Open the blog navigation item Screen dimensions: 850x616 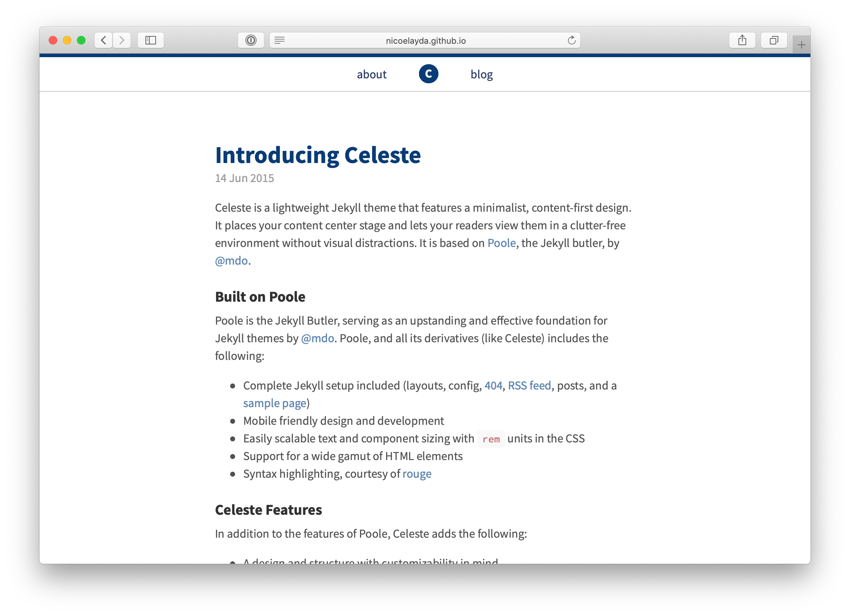(x=481, y=74)
